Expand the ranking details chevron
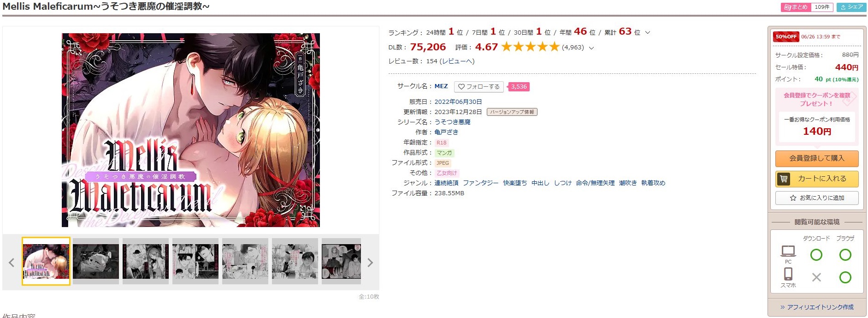This screenshot has height=318, width=868. point(648,33)
